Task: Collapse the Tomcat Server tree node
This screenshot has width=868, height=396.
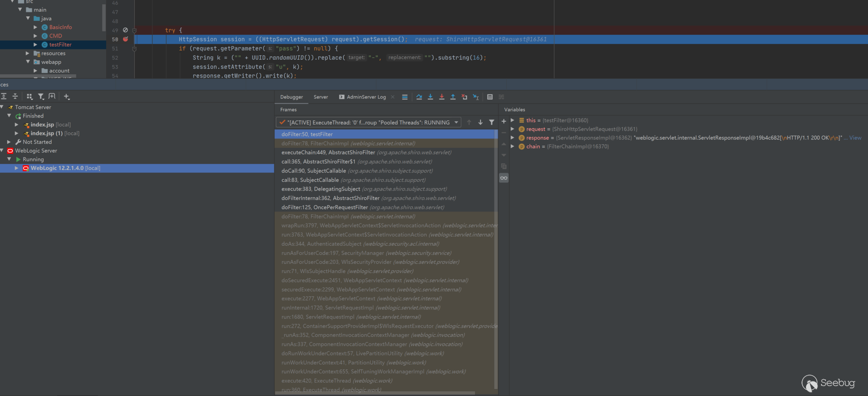Action: [x=2, y=107]
